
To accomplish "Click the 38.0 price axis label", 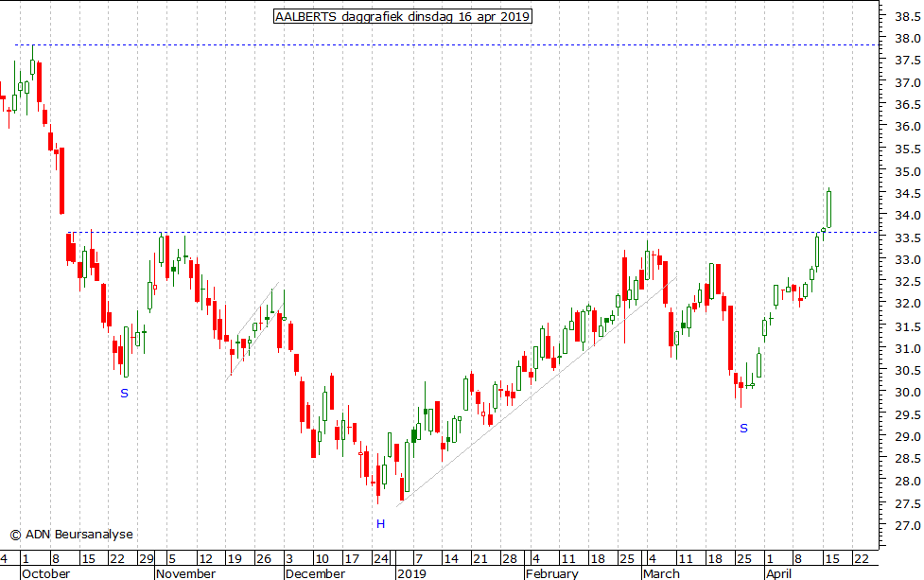I will click(908, 38).
